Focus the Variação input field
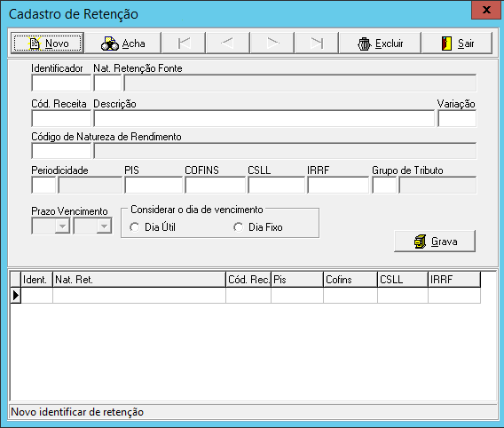 (457, 118)
